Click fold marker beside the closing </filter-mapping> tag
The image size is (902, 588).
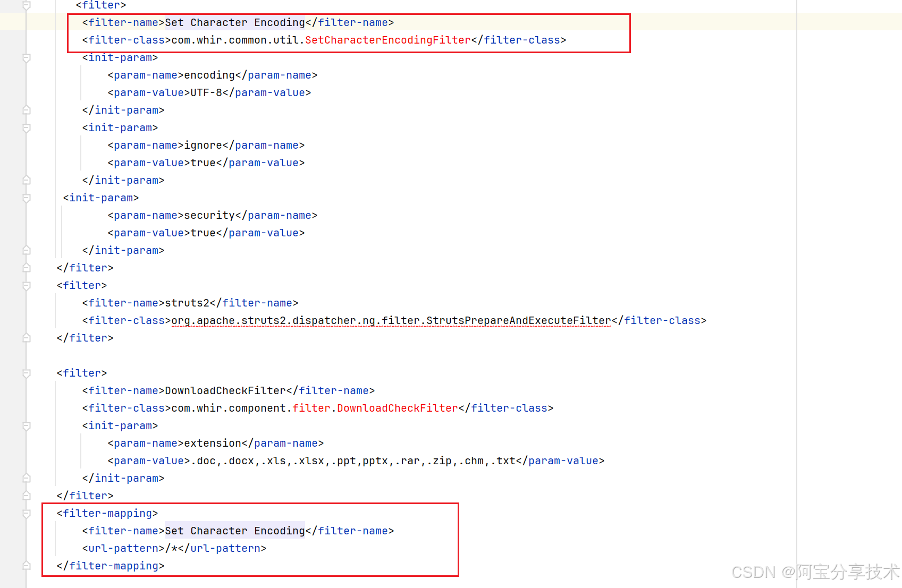point(26,566)
